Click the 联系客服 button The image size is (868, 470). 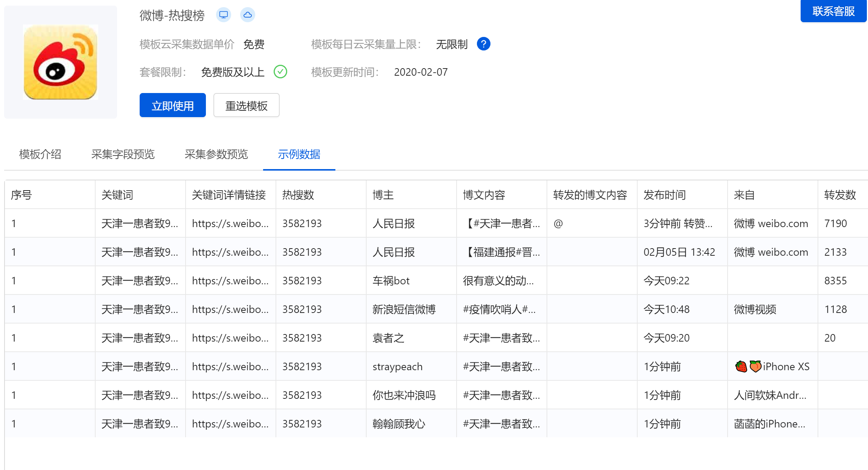click(833, 11)
